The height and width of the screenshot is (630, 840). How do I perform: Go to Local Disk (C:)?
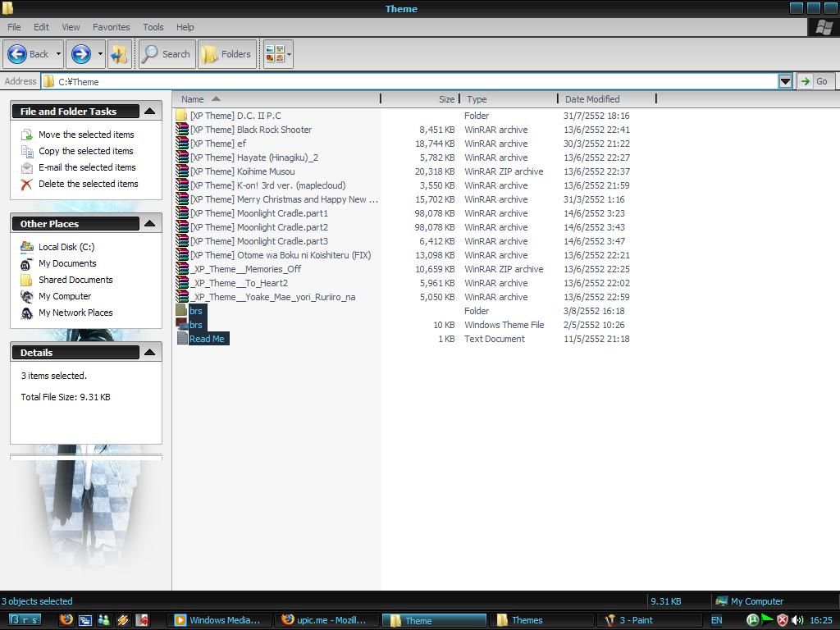(x=66, y=247)
